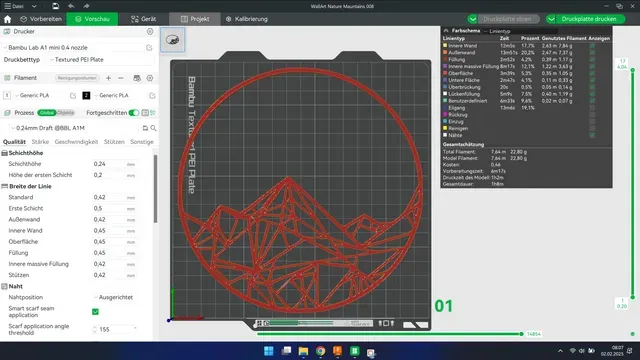Edit first Generic PLA filament preset
Screen dimensions: 640x360
(73, 96)
